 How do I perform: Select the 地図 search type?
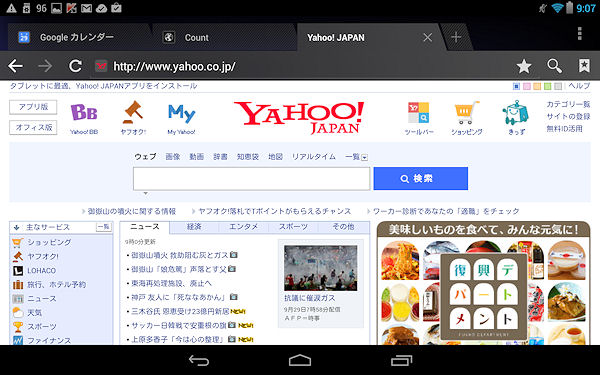tap(275, 157)
